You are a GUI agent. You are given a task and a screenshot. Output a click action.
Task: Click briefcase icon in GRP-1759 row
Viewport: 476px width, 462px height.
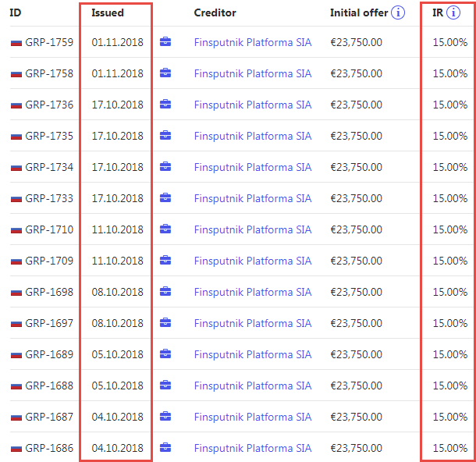click(165, 41)
